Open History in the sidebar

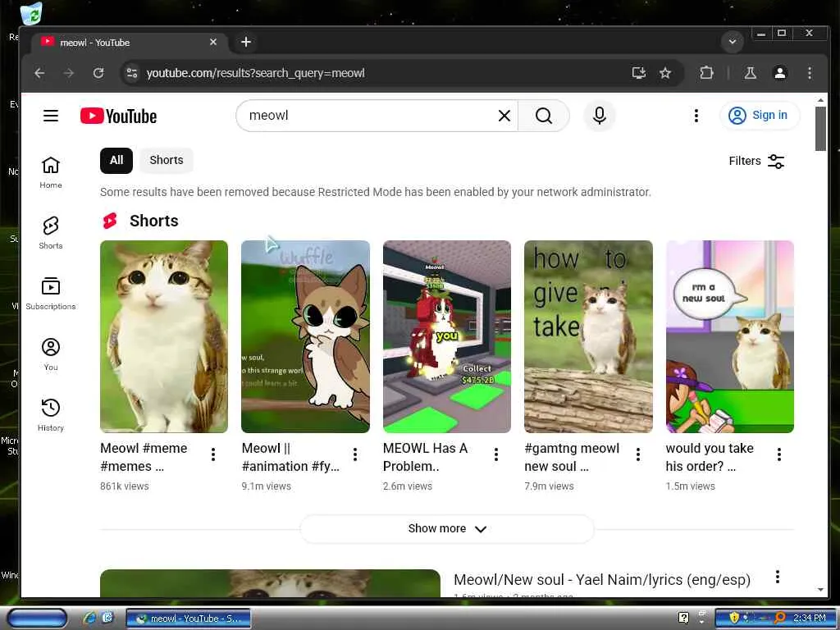[51, 414]
